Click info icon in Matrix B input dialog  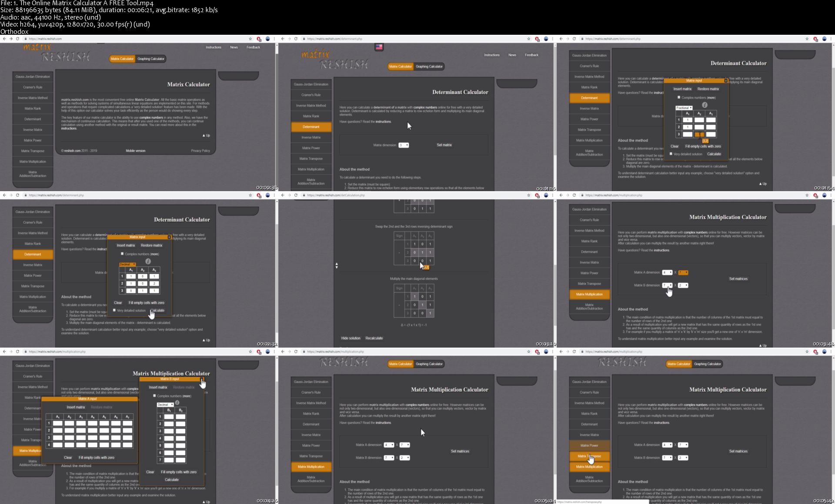tap(177, 403)
